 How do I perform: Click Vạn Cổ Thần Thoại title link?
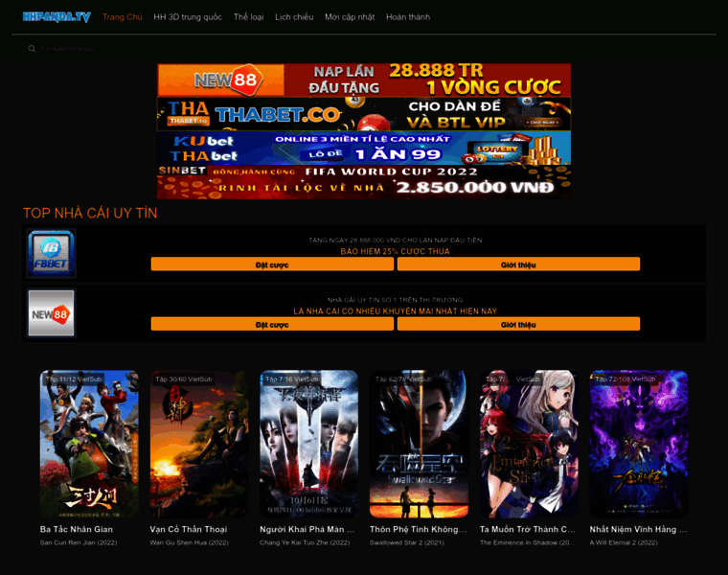click(x=189, y=530)
